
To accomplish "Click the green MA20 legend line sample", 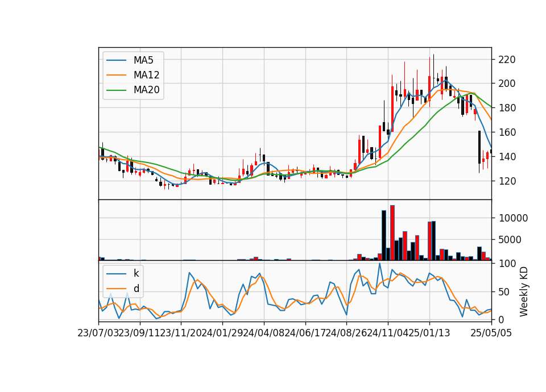I will click(x=116, y=90).
